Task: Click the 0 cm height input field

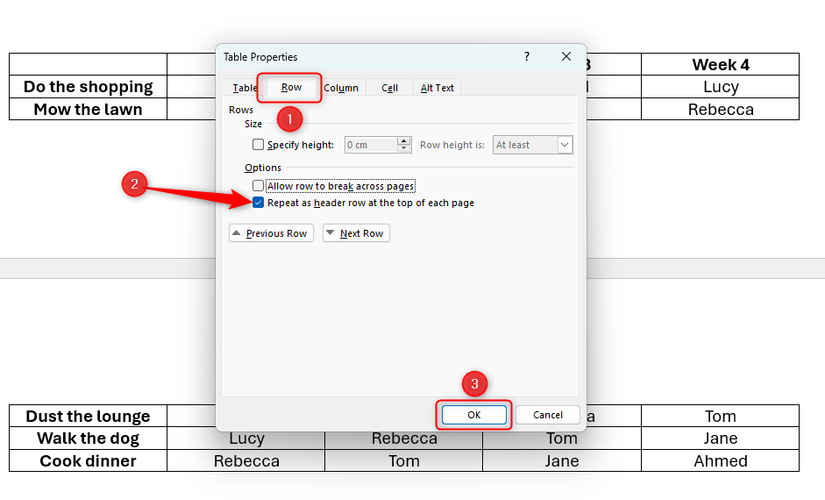Action: [371, 145]
